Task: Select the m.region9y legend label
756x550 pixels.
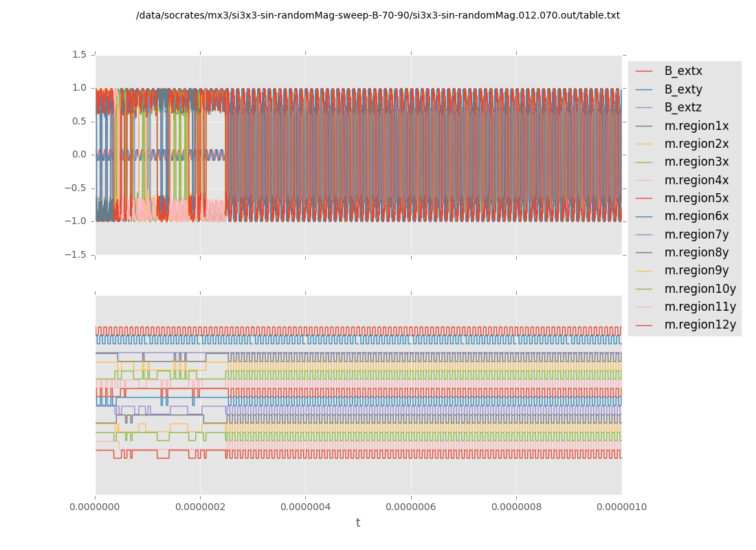Action: coord(696,271)
